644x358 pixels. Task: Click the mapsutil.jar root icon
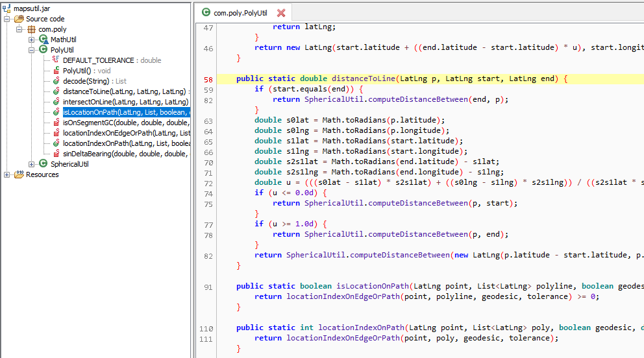tap(7, 8)
